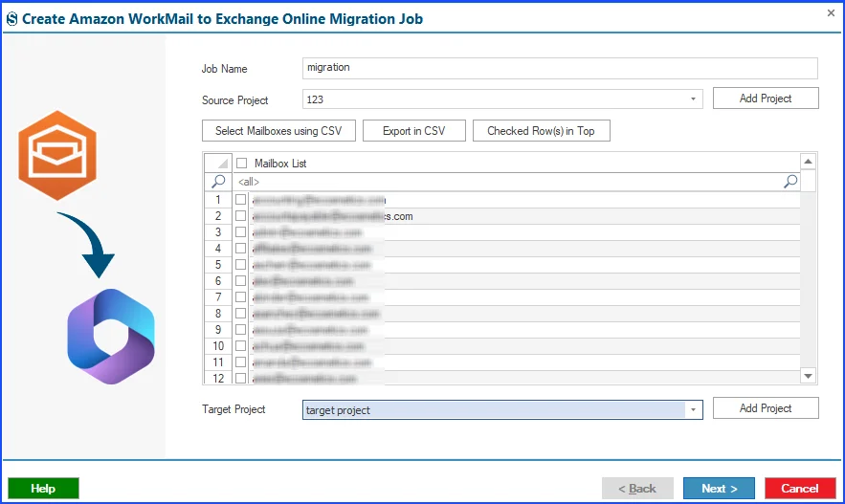Image resolution: width=845 pixels, height=504 pixels.
Task: Click Select Mailboxes using CSV button
Action: pos(278,131)
